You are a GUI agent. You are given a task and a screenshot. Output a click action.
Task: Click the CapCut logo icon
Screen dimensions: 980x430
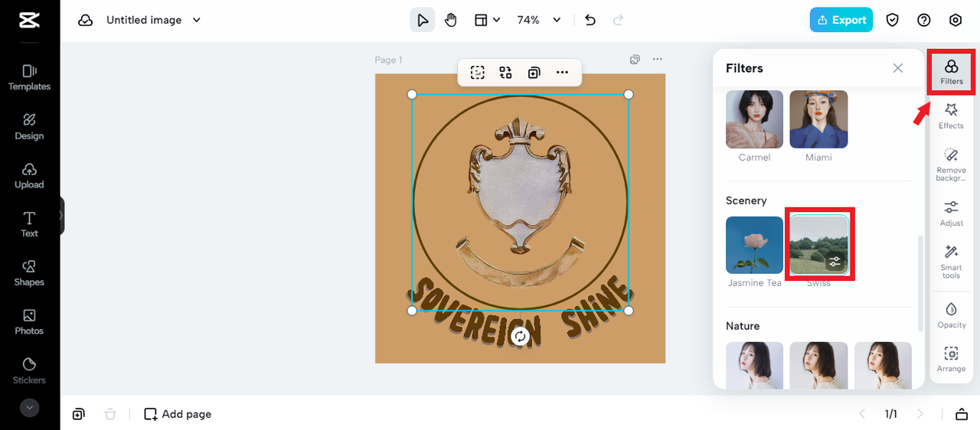pos(29,20)
